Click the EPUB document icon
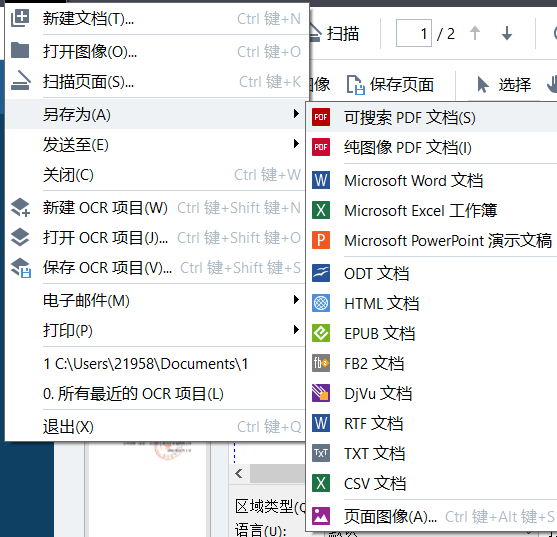The width and height of the screenshot is (557, 537). [321, 333]
